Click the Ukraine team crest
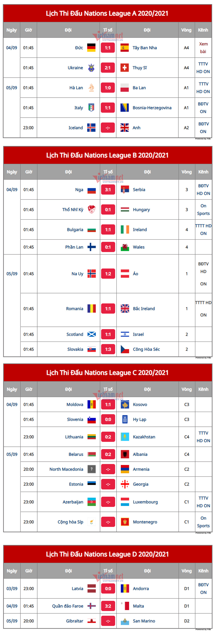The width and height of the screenshot is (215, 644). click(91, 68)
